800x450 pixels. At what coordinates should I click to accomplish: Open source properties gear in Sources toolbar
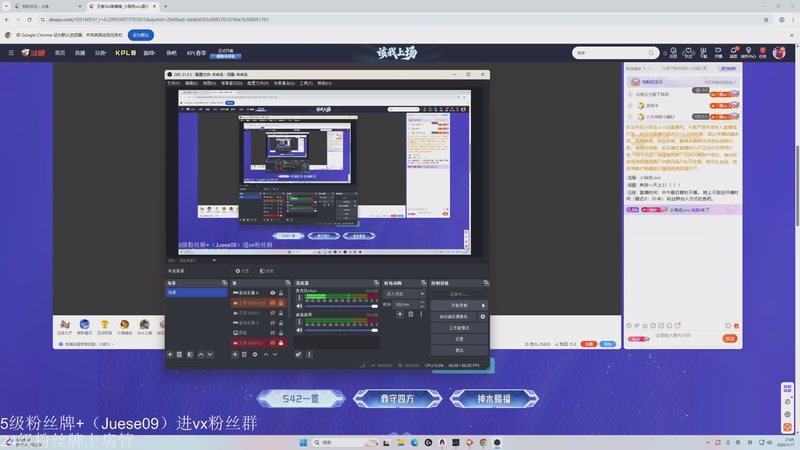click(255, 355)
